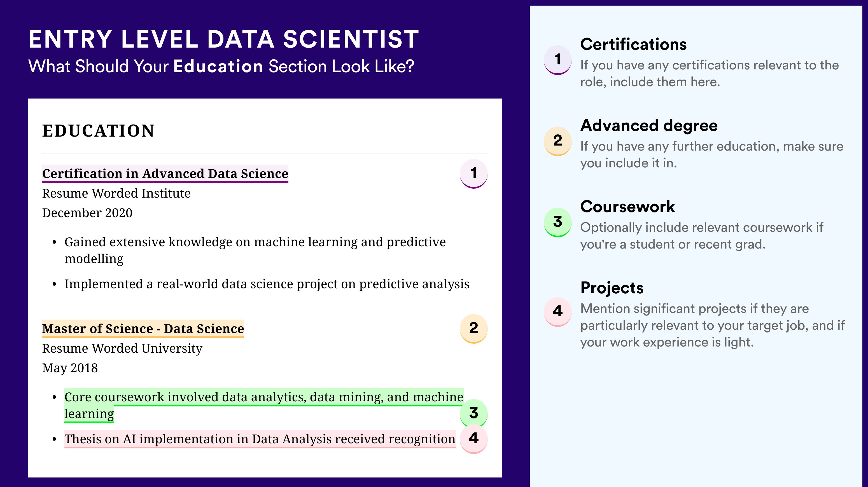Click the EDUCATION section heading
Screen dimensions: 868x487
pos(98,131)
